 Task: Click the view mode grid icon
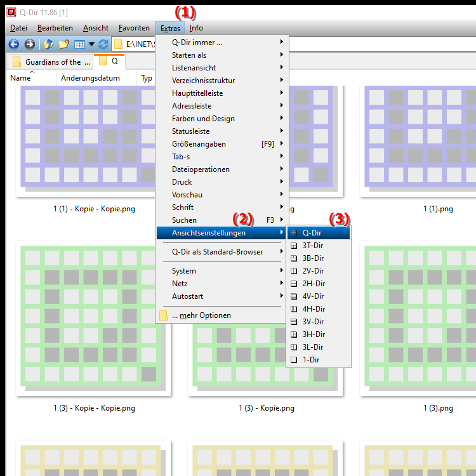(79, 44)
